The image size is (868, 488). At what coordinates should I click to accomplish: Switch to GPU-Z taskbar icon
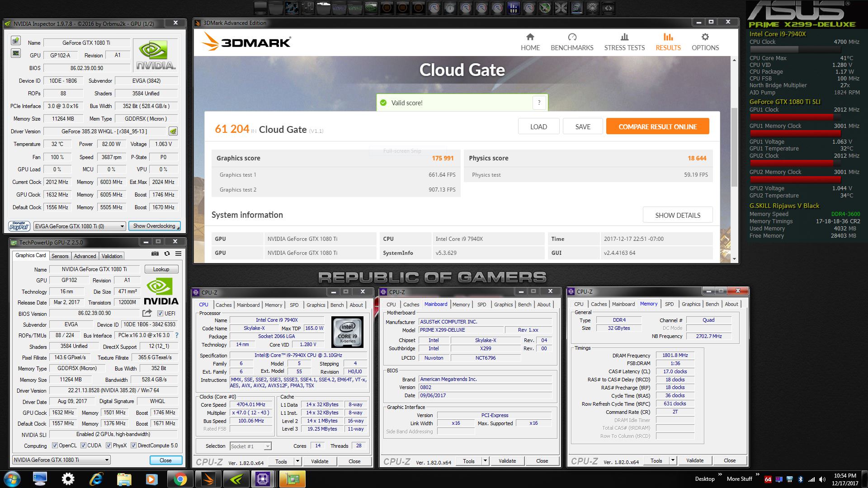click(292, 479)
